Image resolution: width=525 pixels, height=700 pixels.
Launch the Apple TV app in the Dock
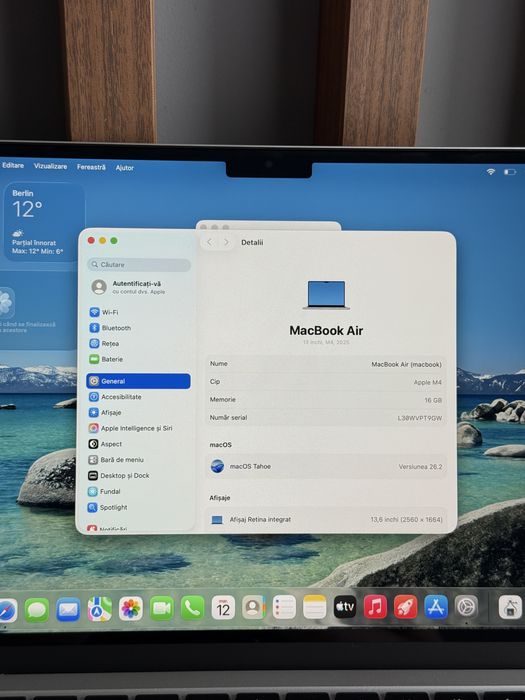click(345, 606)
